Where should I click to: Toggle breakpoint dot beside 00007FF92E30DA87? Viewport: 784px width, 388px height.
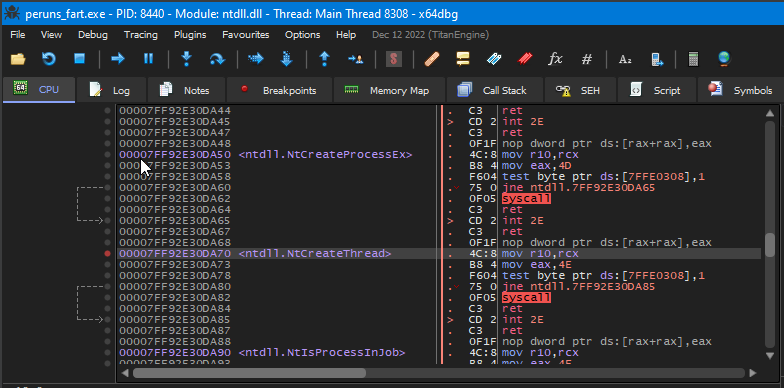(108, 330)
